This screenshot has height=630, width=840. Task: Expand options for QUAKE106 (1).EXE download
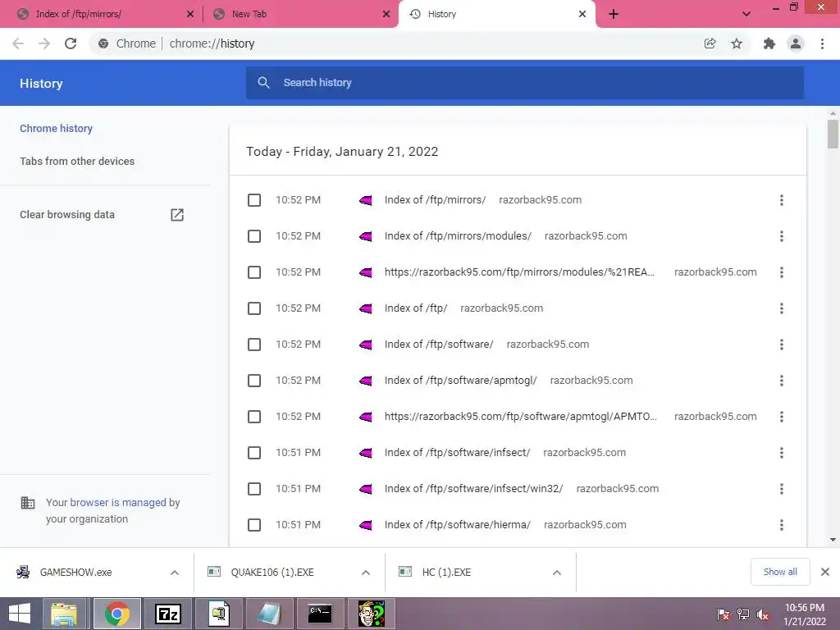pos(366,573)
